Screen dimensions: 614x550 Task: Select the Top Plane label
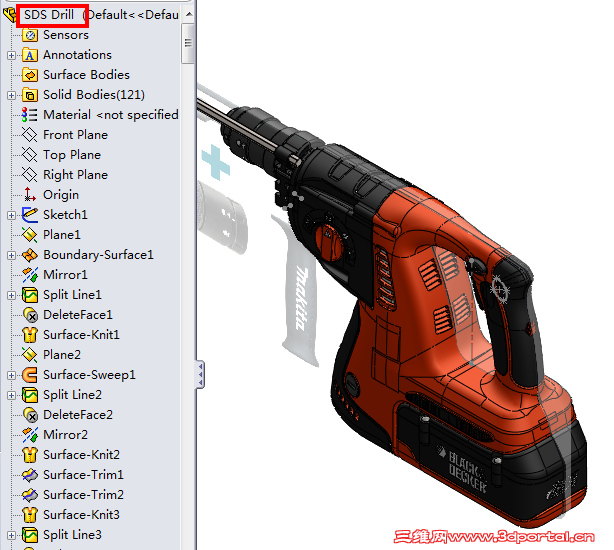(72, 155)
